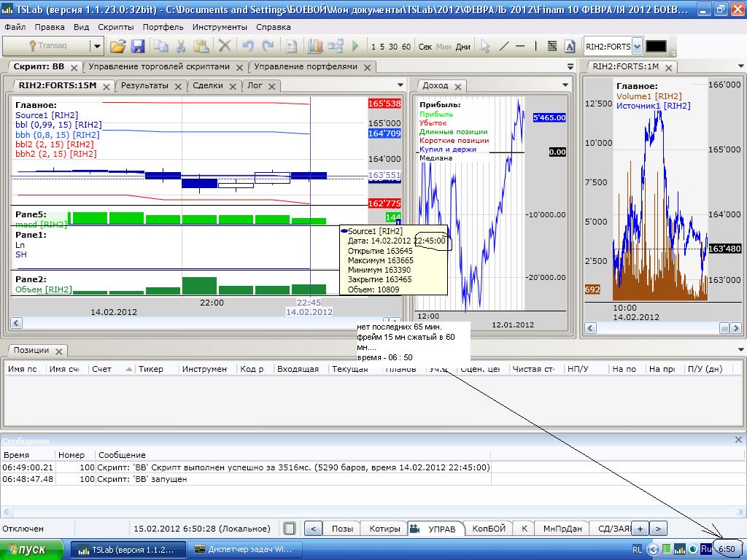Toggle the 60 minute interval button
The width and height of the screenshot is (747, 560).
(x=406, y=47)
